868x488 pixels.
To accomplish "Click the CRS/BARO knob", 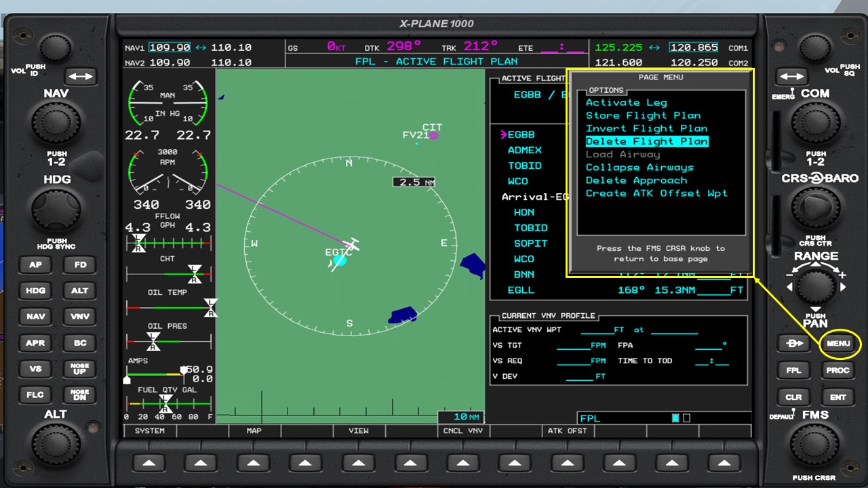I will click(816, 208).
